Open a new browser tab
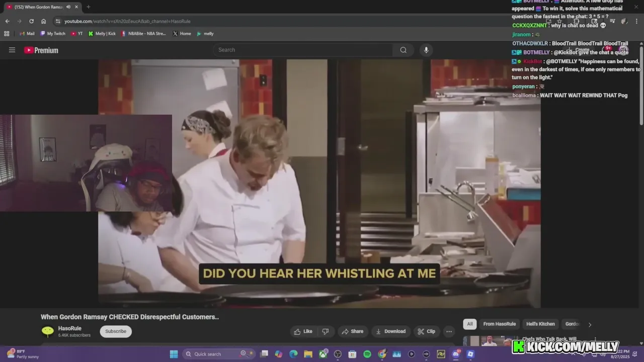The width and height of the screenshot is (644, 362). (x=88, y=7)
